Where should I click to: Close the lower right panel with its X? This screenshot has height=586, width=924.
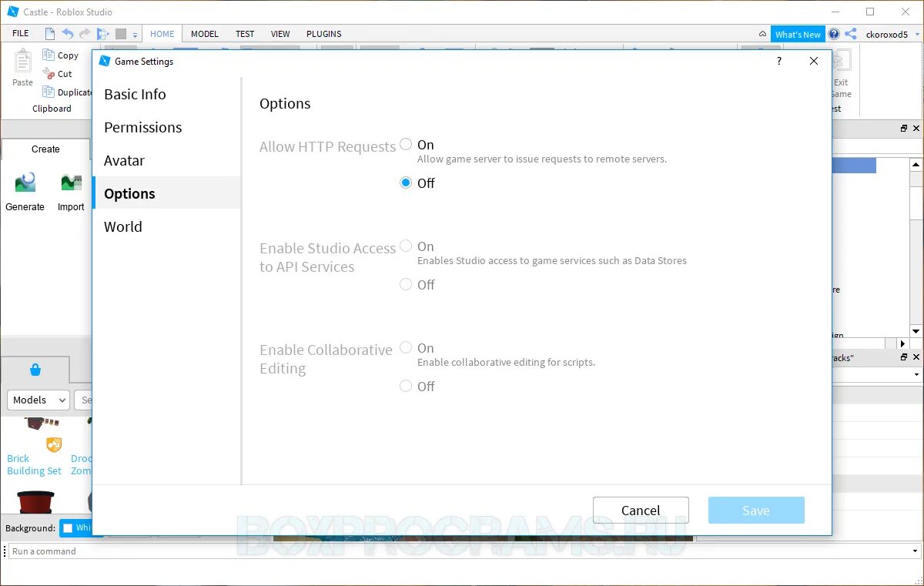click(x=916, y=357)
